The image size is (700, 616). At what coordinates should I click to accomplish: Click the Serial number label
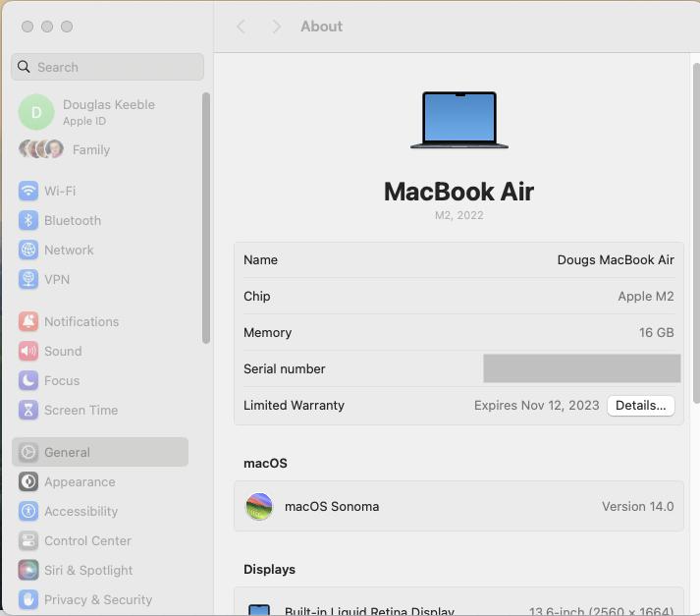click(285, 369)
